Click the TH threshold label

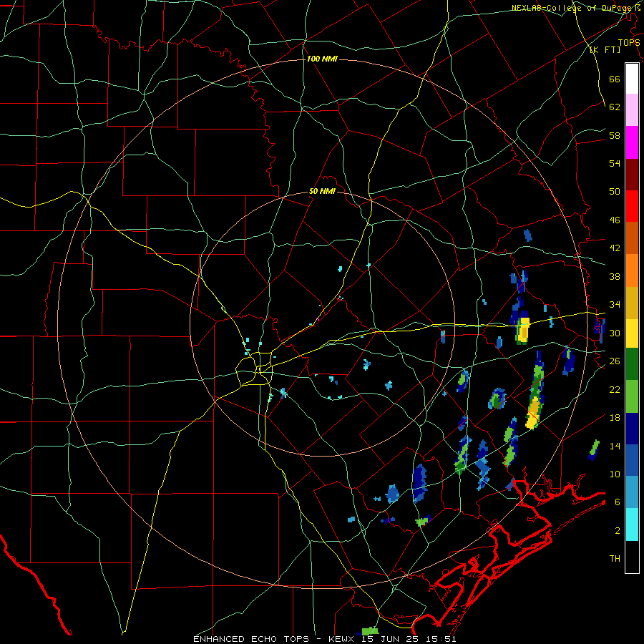[615, 559]
